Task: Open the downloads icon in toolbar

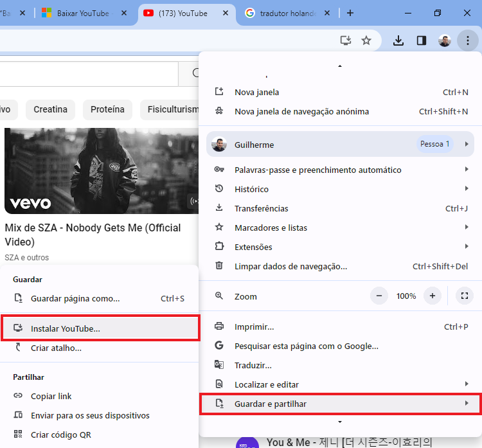Action: click(398, 40)
